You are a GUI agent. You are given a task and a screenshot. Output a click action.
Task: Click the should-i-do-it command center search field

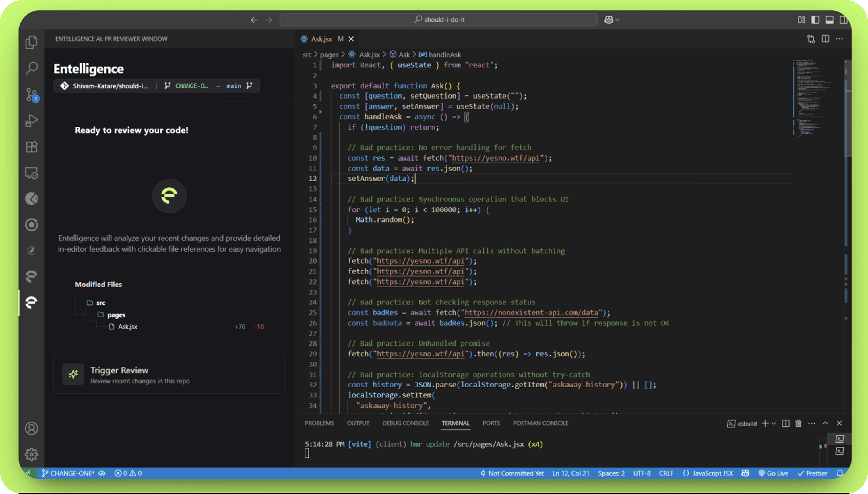tap(438, 20)
